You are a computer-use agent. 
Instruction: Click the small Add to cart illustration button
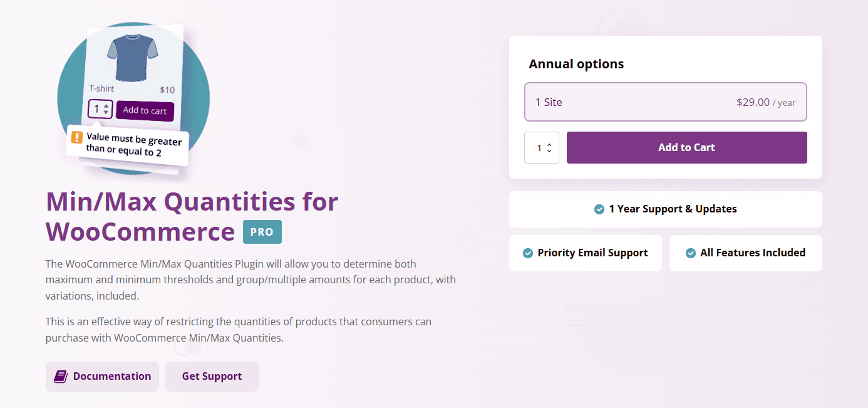145,110
